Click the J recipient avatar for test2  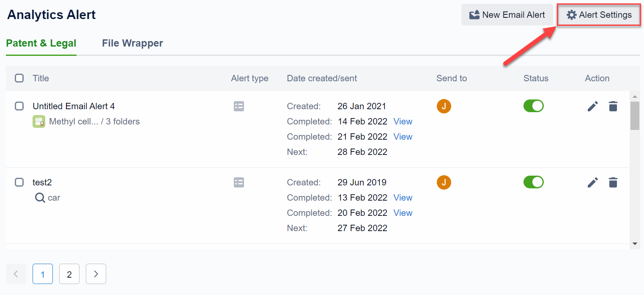coord(444,182)
